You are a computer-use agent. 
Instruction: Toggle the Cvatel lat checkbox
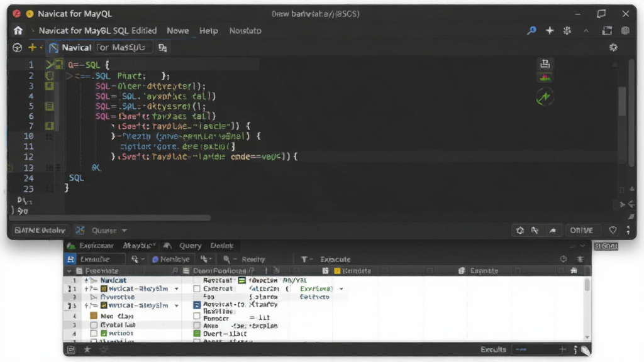[x=94, y=325]
